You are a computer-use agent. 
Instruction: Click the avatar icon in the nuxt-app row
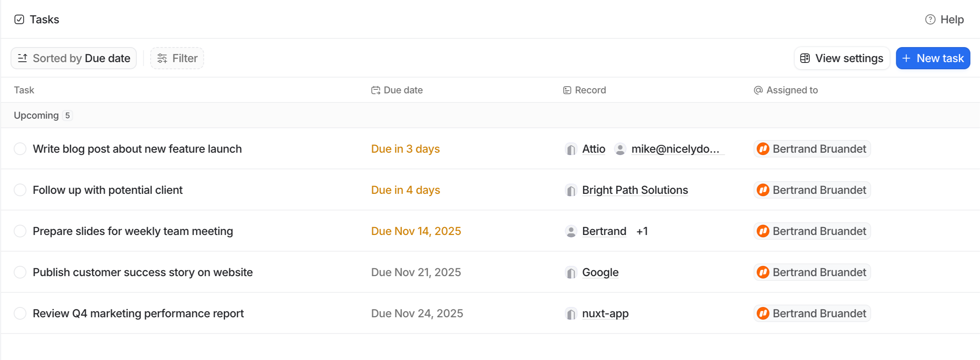[762, 313]
